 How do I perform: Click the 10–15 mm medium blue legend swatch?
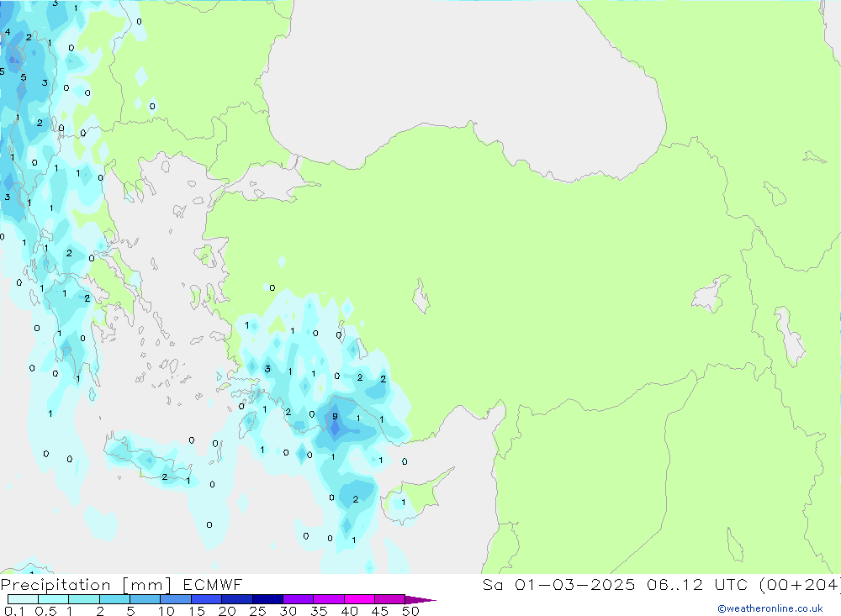(x=176, y=599)
